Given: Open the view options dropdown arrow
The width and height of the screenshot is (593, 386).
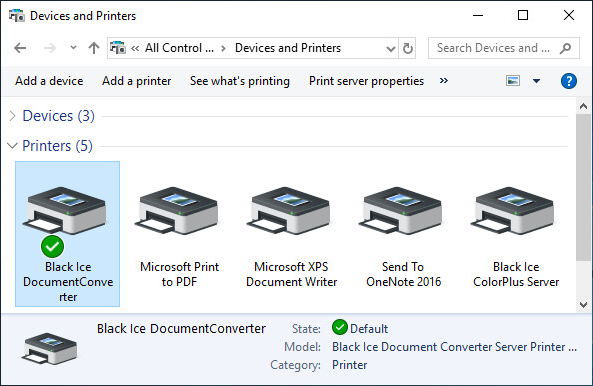Looking at the screenshot, I should pos(536,81).
